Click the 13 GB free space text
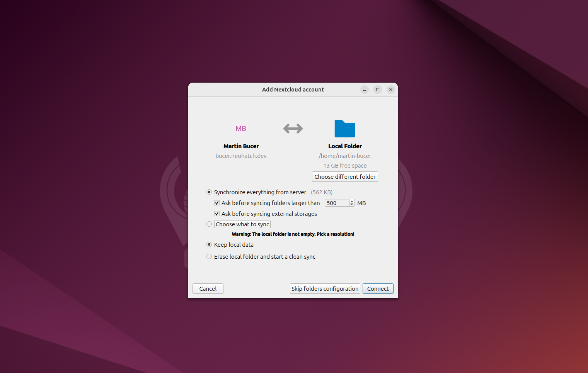This screenshot has width=588, height=373. 345,166
